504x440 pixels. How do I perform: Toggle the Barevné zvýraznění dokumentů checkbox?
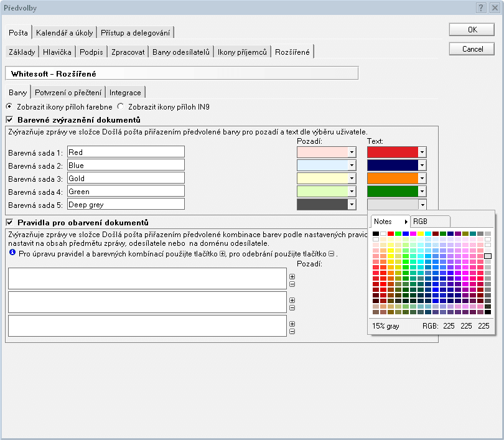9,119
